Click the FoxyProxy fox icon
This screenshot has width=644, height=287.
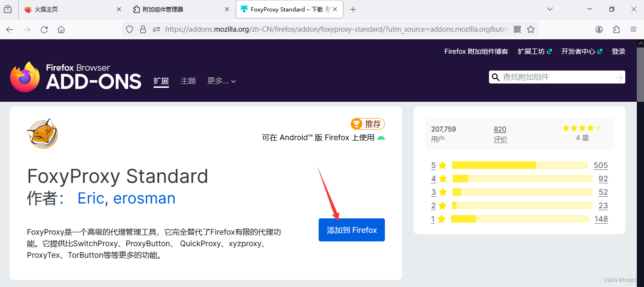pos(42,133)
